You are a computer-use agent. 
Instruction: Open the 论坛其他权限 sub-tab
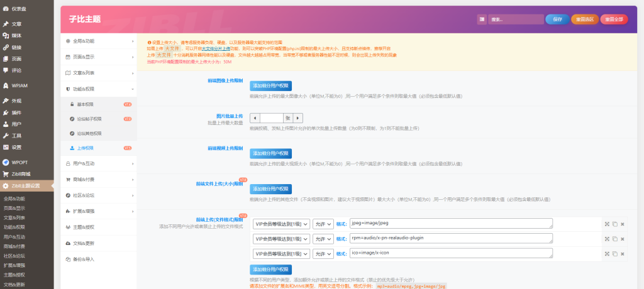99,133
